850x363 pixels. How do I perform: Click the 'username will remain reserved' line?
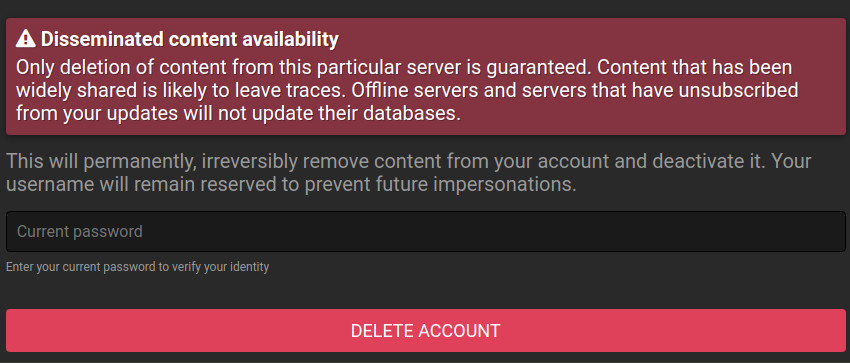[x=291, y=185]
